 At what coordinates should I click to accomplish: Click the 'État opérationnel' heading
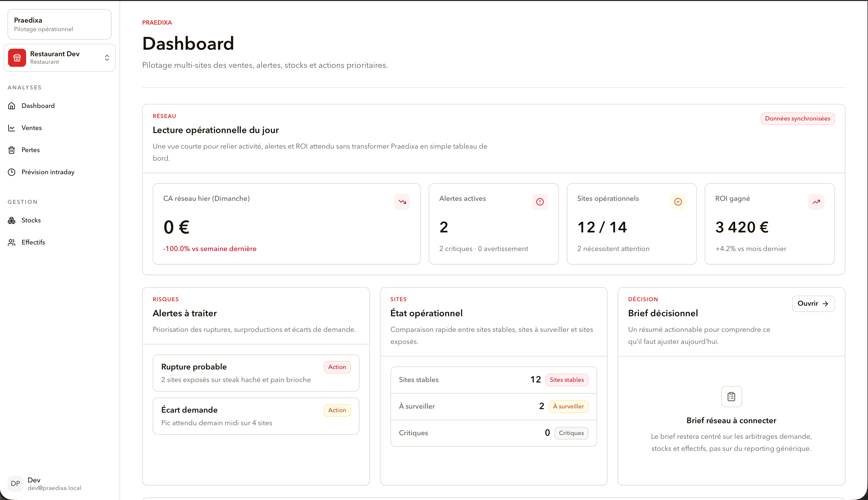pyautogui.click(x=426, y=313)
